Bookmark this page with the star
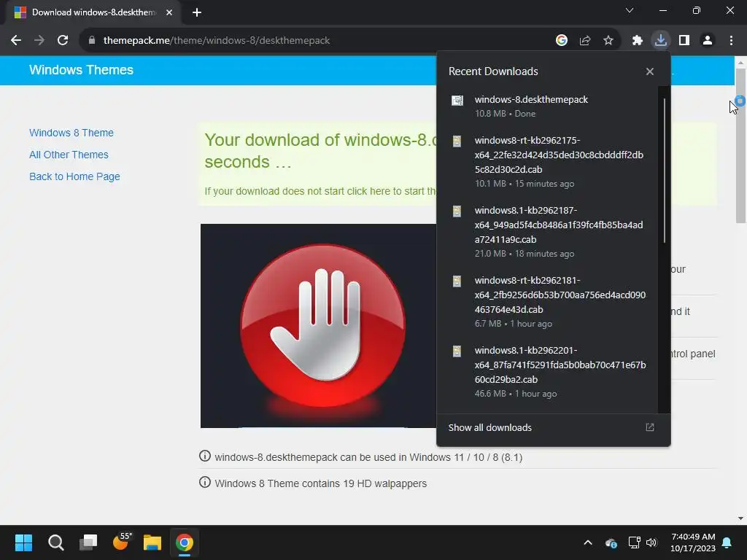747x560 pixels. tap(608, 41)
